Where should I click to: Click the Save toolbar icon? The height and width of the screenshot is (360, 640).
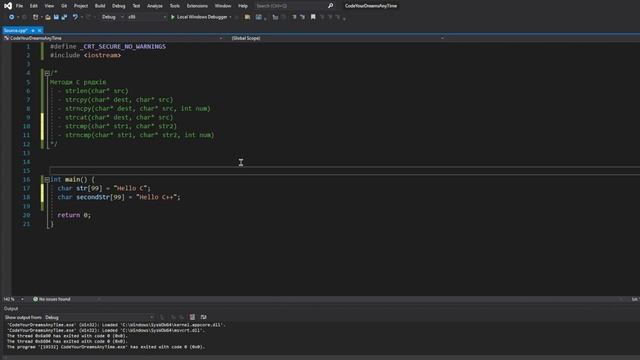[56, 17]
